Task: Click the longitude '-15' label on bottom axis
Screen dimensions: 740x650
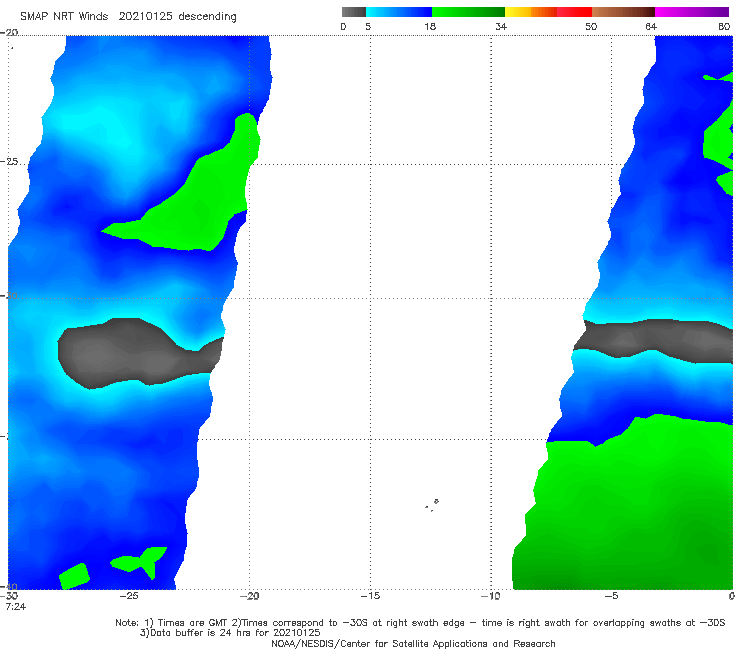Action: (x=370, y=596)
